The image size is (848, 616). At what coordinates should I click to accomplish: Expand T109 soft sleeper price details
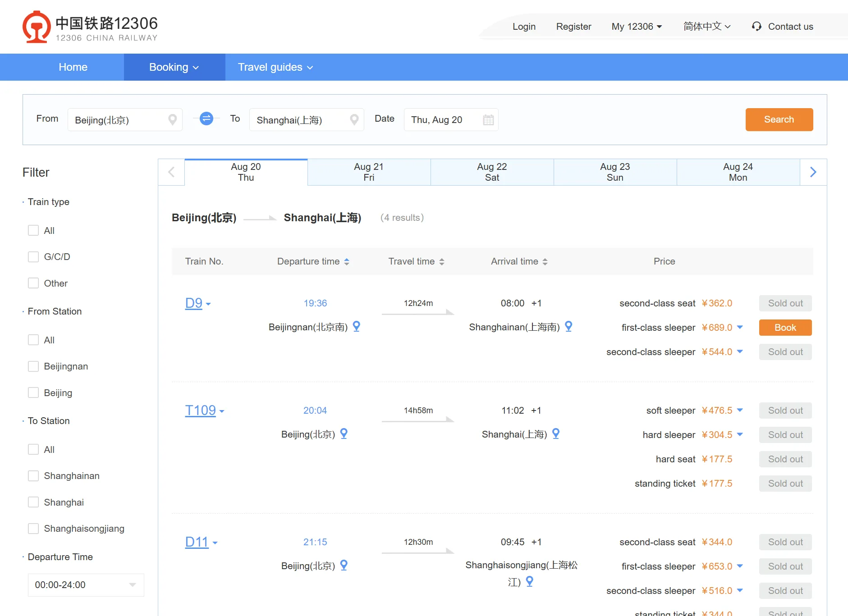740,410
